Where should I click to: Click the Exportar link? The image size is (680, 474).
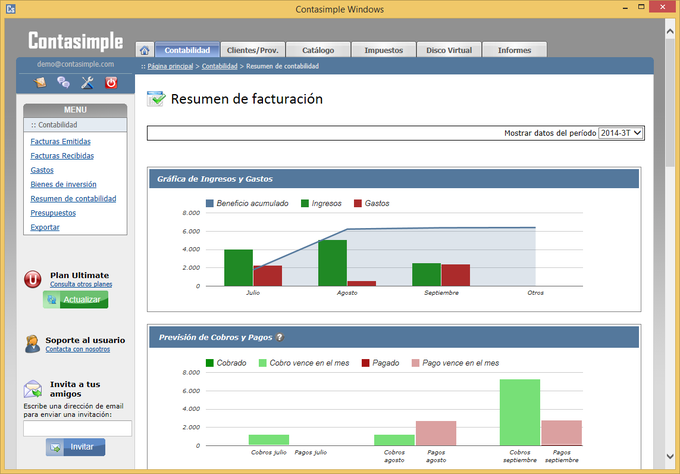(45, 227)
